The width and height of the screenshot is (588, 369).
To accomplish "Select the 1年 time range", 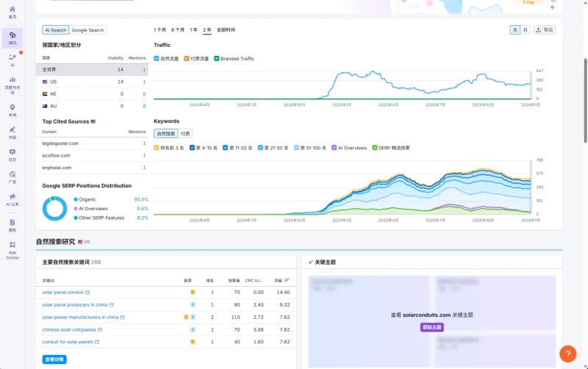I will click(x=193, y=30).
